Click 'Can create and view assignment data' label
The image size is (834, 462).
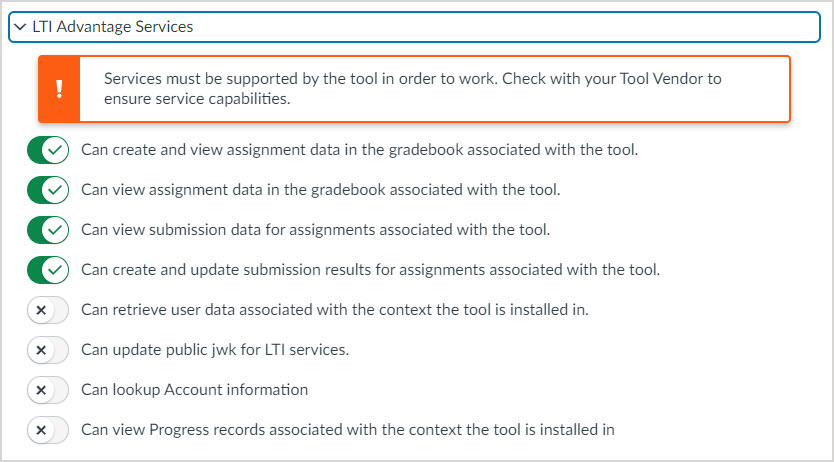point(359,150)
